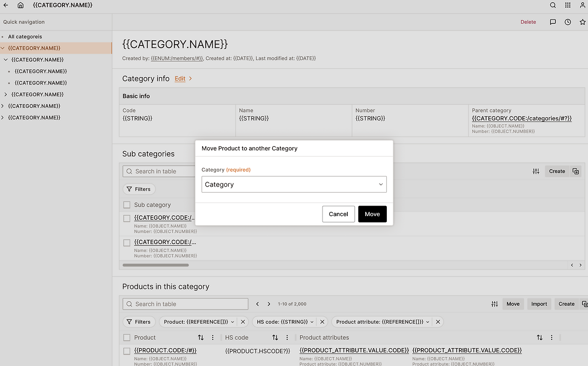The width and height of the screenshot is (588, 366).
Task: Open HS code column options menu
Action: pos(287,337)
